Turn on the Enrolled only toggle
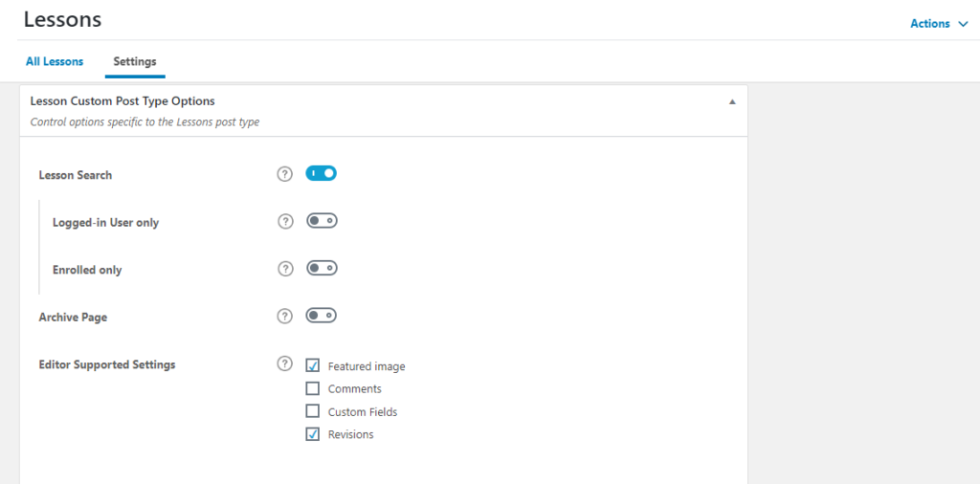This screenshot has width=980, height=484. pyautogui.click(x=322, y=268)
